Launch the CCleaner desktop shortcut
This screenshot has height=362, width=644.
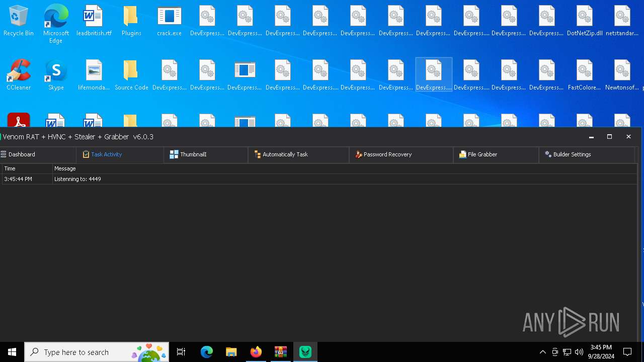point(19,75)
